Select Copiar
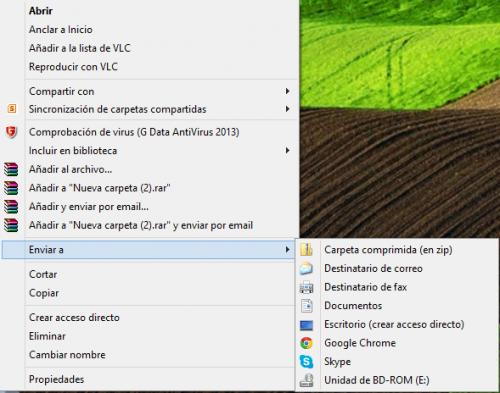500x393 pixels. [44, 293]
